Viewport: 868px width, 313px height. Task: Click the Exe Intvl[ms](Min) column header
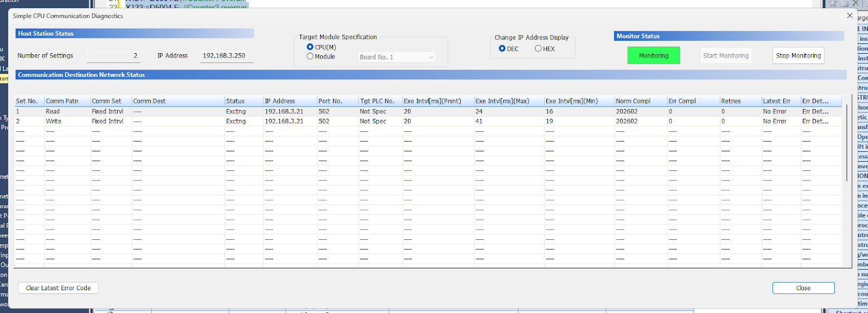579,101
